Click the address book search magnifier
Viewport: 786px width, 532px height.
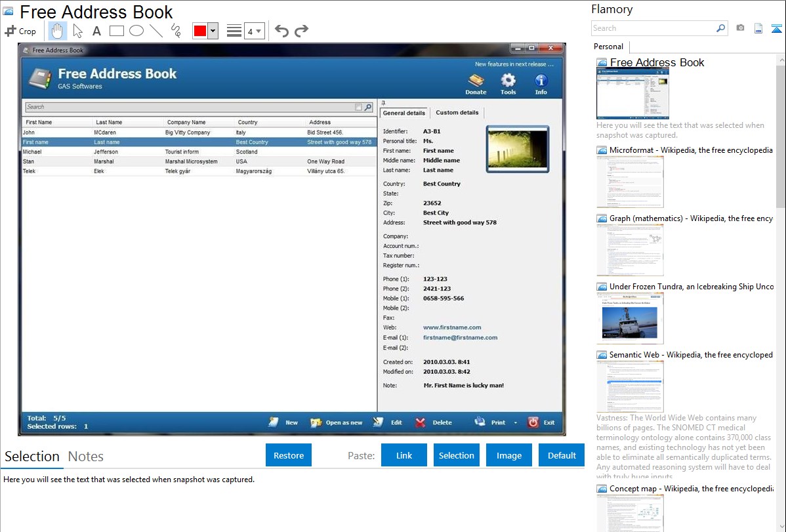369,107
